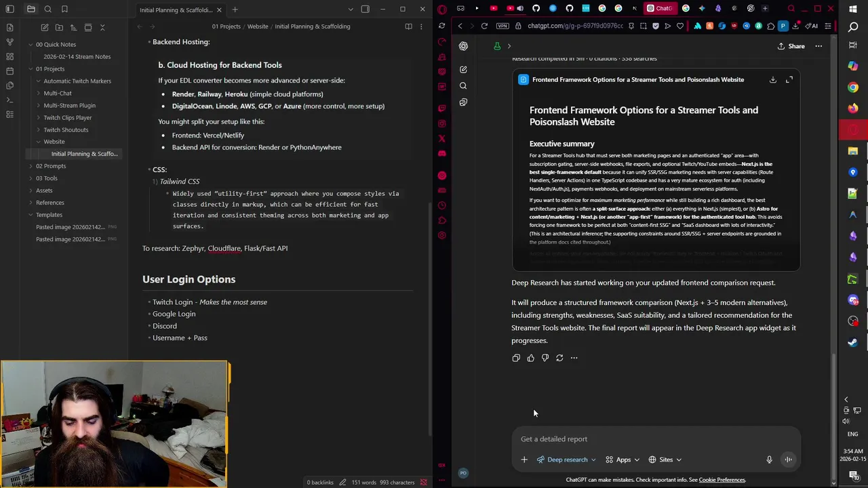This screenshot has width=868, height=488.
Task: Open ChatGPT library images icon
Action: tap(463, 102)
